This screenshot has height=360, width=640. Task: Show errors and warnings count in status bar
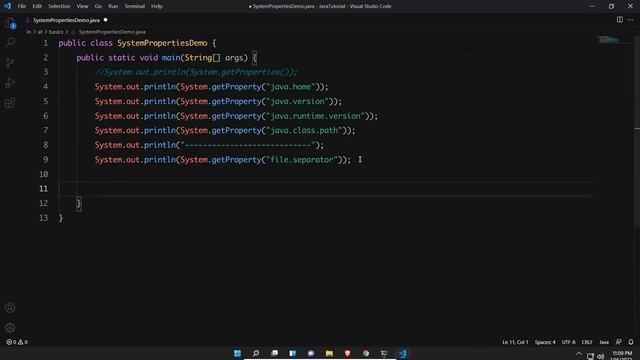coord(17,342)
